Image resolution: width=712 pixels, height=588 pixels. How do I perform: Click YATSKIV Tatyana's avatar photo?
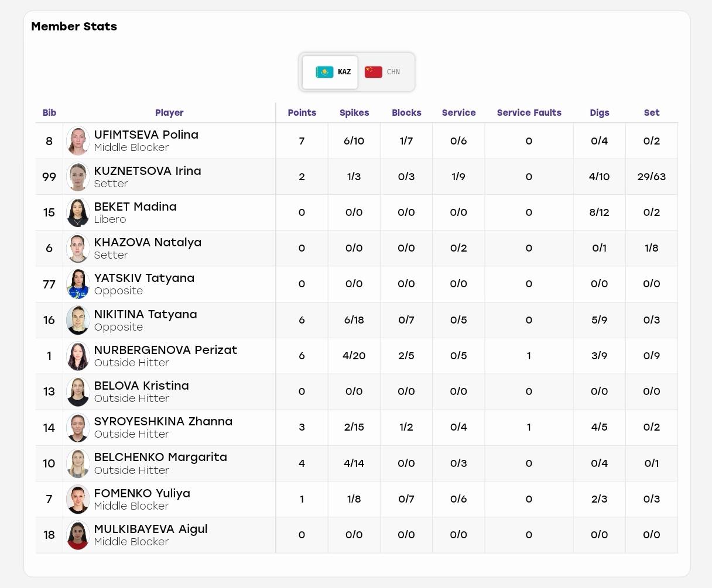point(78,284)
